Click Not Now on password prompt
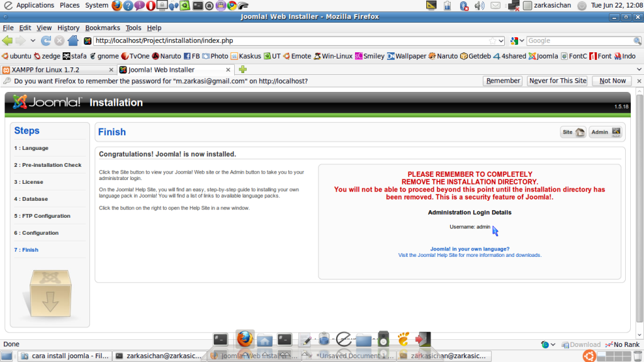This screenshot has height=362, width=644. pos(612,81)
